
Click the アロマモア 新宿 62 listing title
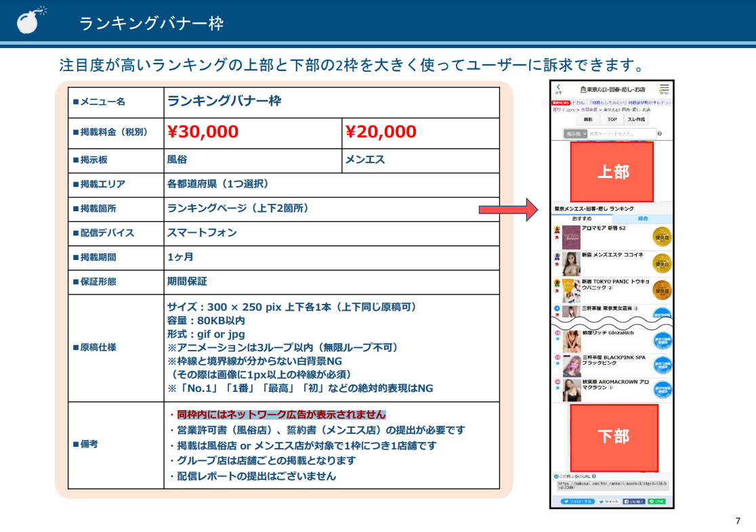604,228
